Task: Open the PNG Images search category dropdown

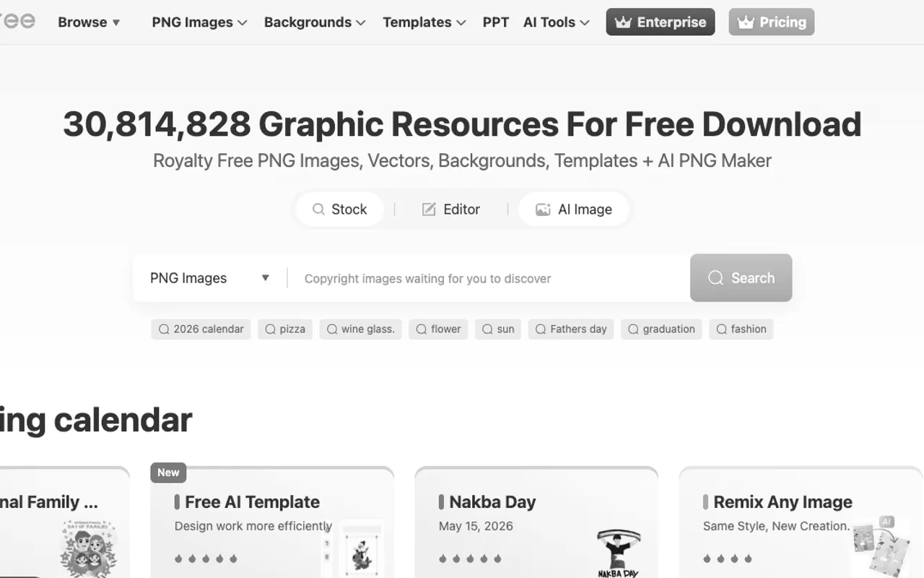Action: tap(210, 278)
